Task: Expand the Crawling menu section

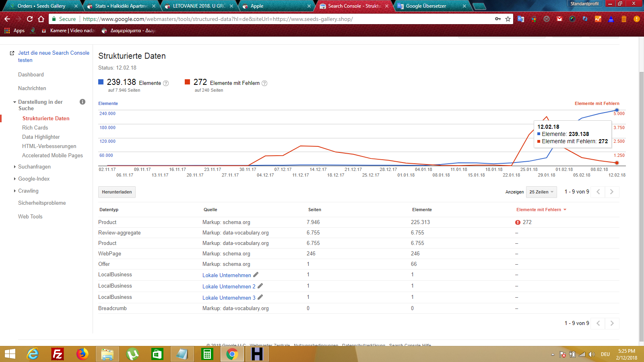Action: point(14,191)
